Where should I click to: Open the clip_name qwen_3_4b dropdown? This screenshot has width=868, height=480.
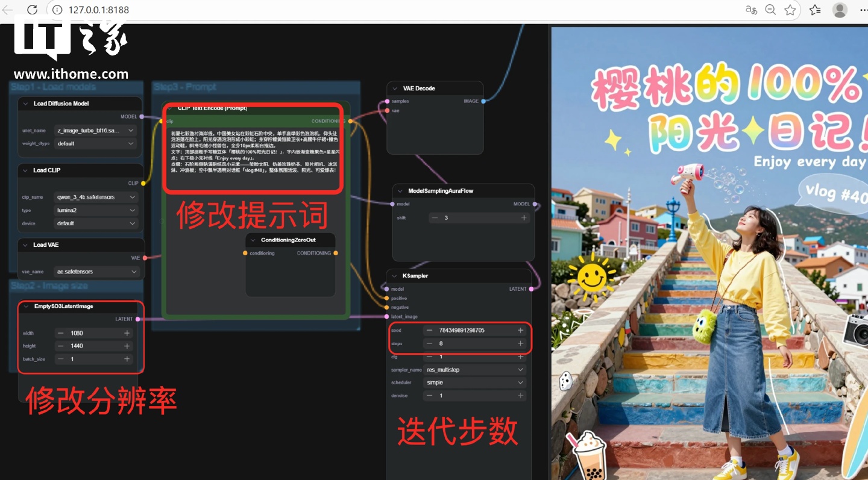pyautogui.click(x=96, y=197)
